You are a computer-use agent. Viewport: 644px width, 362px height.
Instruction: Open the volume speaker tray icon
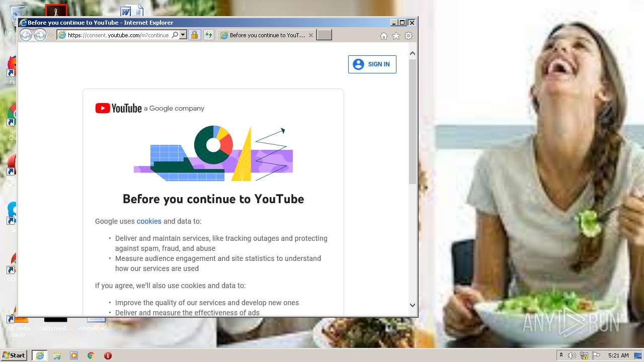point(572,355)
